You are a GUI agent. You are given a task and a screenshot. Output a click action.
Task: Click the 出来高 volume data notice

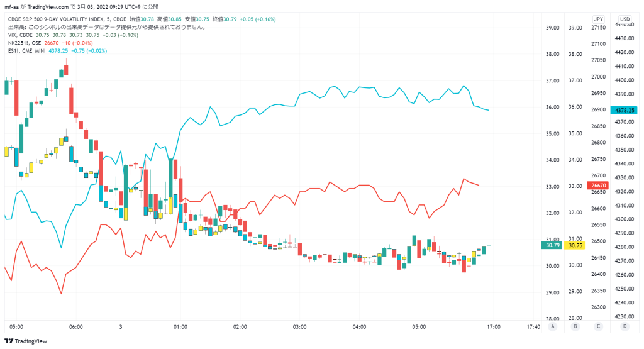click(x=107, y=27)
